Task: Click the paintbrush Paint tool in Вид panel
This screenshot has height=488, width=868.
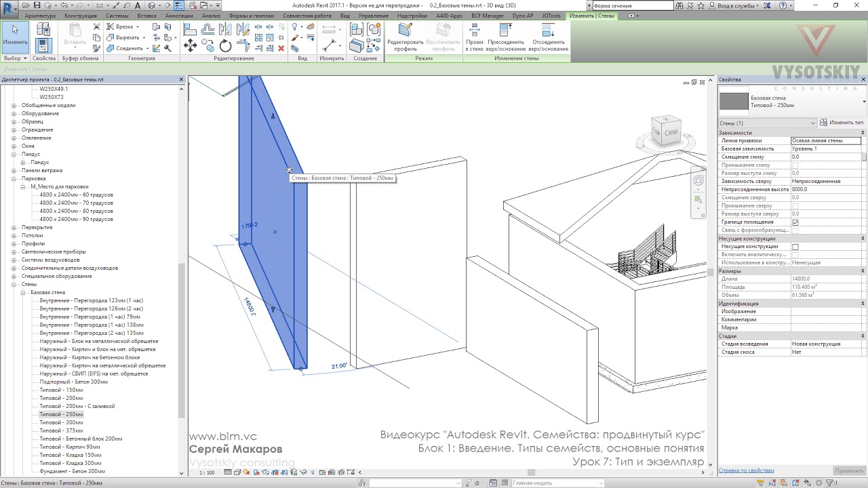Action: (296, 38)
